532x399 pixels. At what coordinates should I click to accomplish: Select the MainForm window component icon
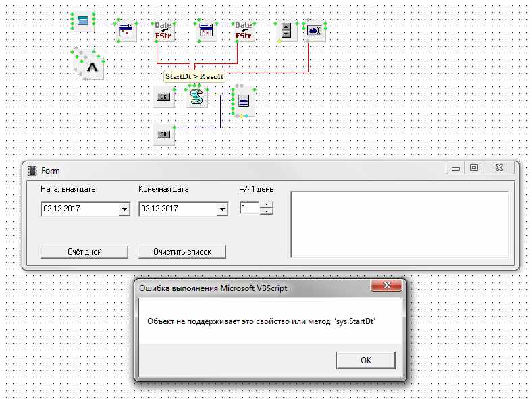click(83, 22)
